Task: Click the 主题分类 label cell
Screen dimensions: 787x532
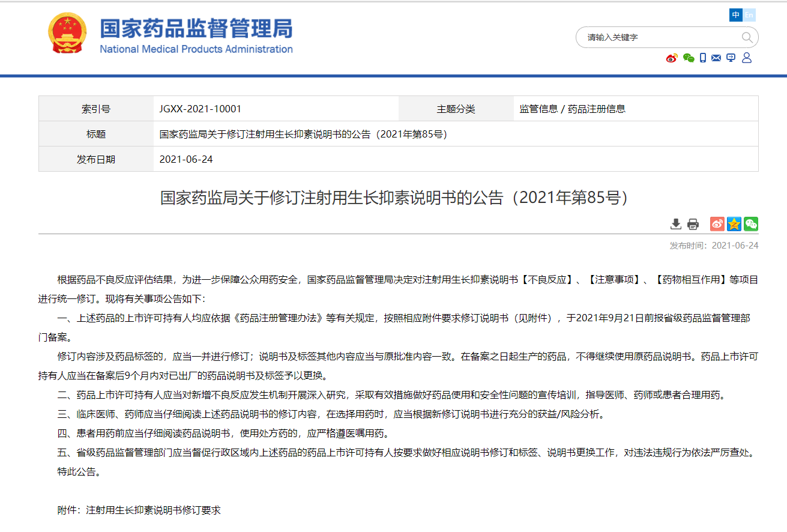Action: point(456,109)
